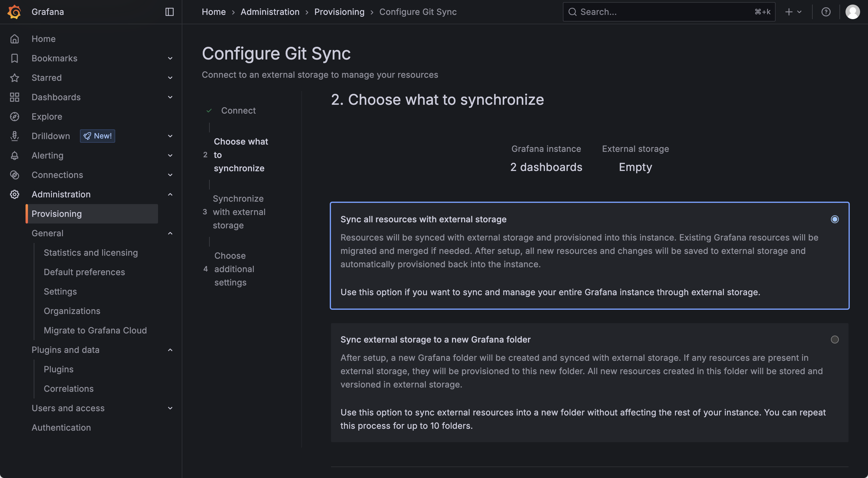Click the Alerting bell icon
This screenshot has height=478, width=868.
click(15, 155)
